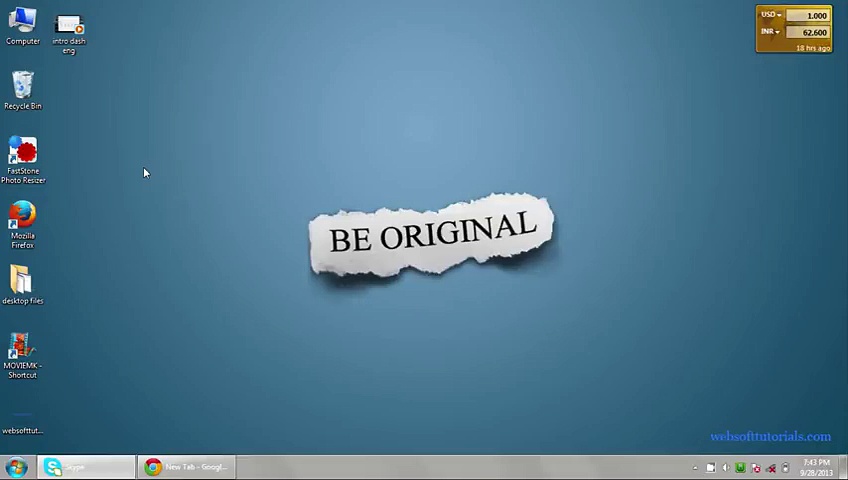The width and height of the screenshot is (848, 480).
Task: Open the clock showing 7:43 PM
Action: point(817,468)
